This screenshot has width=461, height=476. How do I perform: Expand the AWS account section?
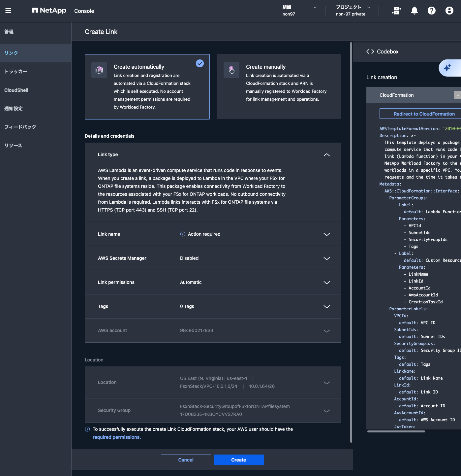tap(327, 331)
